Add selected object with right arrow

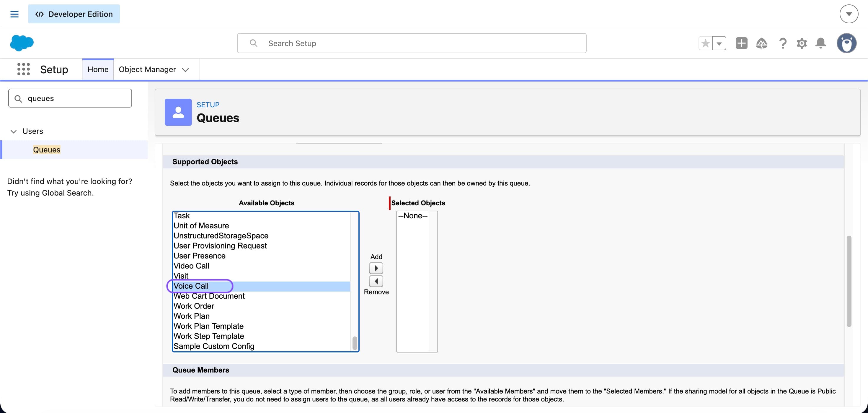coord(376,268)
